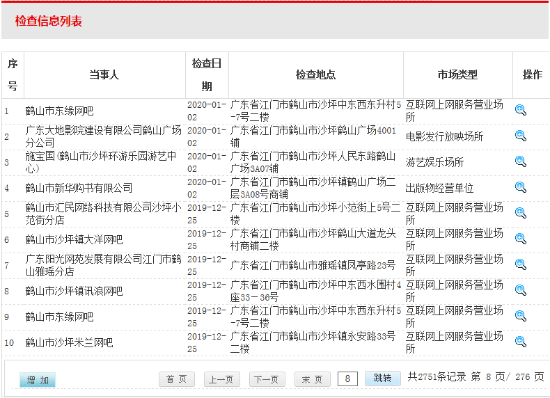
Task: Click 下一页 next page button
Action: 267,379
